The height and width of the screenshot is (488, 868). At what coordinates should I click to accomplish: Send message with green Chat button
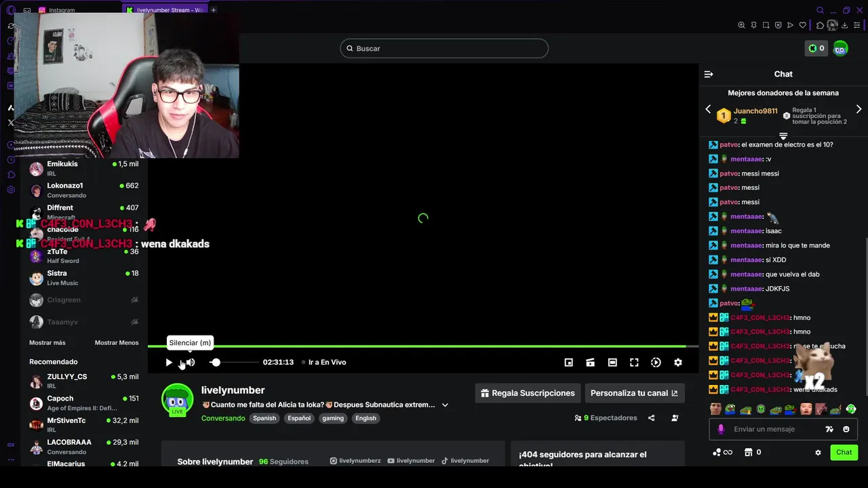[x=844, y=452]
